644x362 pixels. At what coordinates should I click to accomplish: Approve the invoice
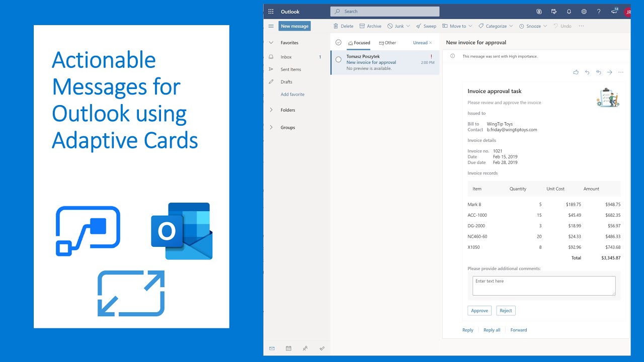[x=479, y=311]
